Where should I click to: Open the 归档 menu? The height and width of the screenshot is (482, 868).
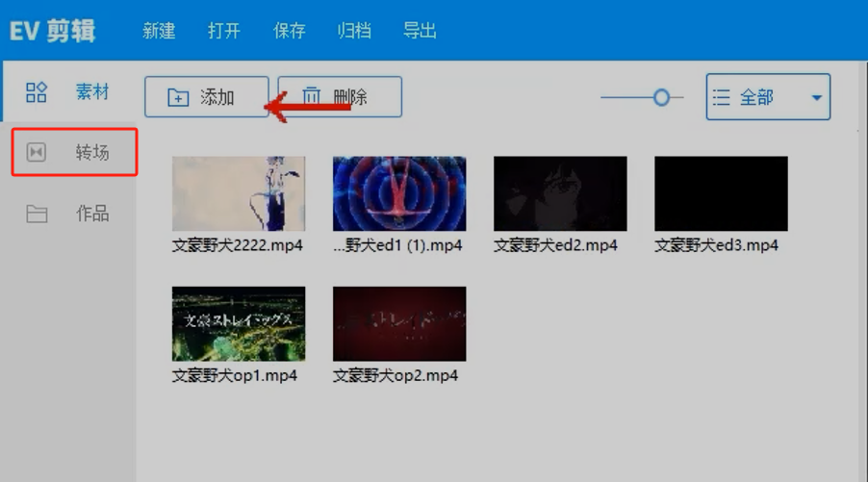point(354,31)
